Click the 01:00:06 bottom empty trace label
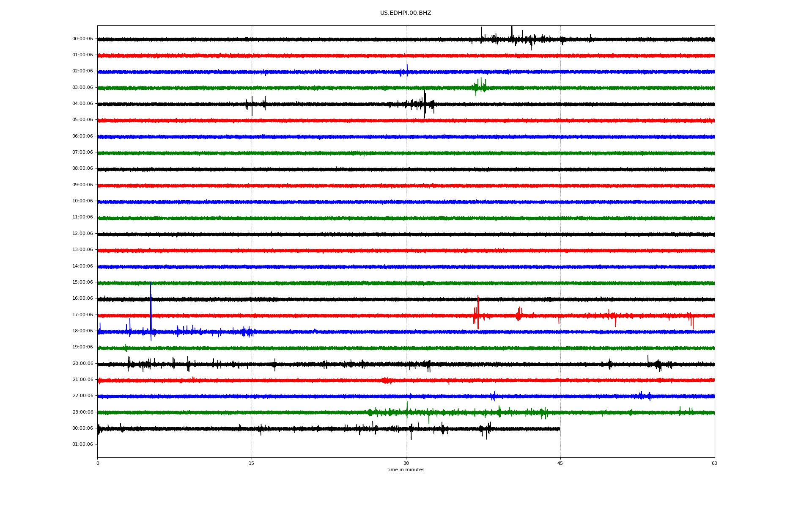 tap(82, 444)
